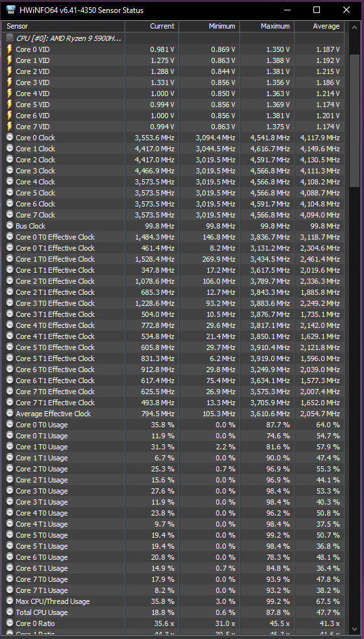Click Max CPU/Thread Usage average 67.5 %
364x639 pixels.
328,601
